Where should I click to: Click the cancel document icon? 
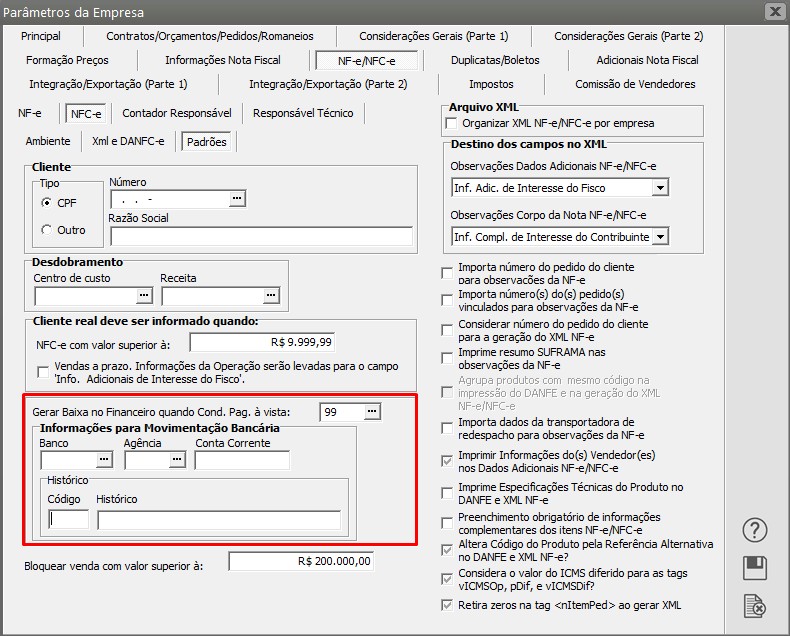coord(757,605)
